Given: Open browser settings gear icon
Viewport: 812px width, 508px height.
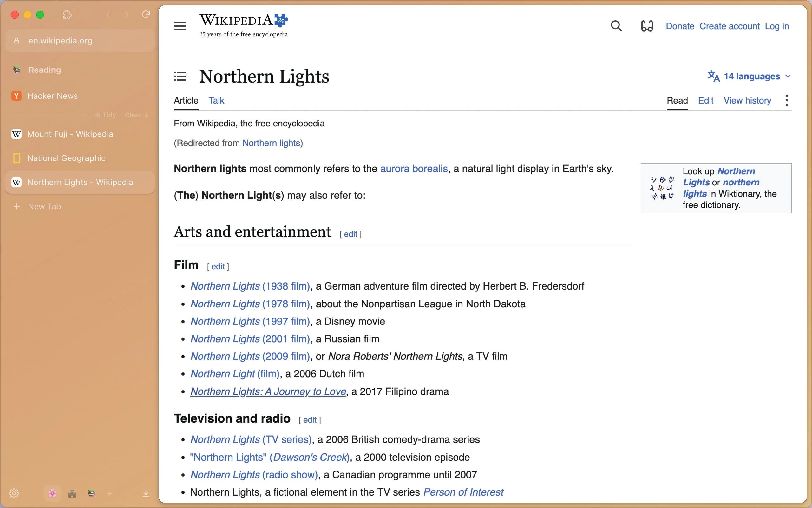Looking at the screenshot, I should coord(14,493).
